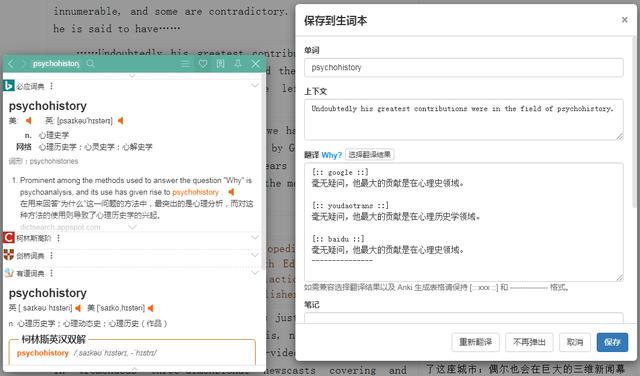
Task: Open the three-dot menu beside 柯林斯高阶
Action: click(x=58, y=238)
